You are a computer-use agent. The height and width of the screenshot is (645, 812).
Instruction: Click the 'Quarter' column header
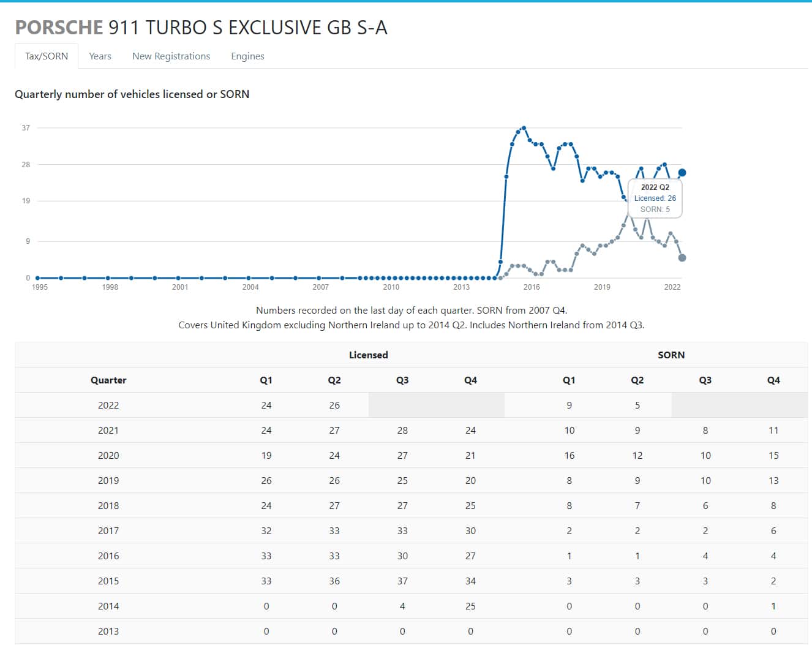[108, 380]
